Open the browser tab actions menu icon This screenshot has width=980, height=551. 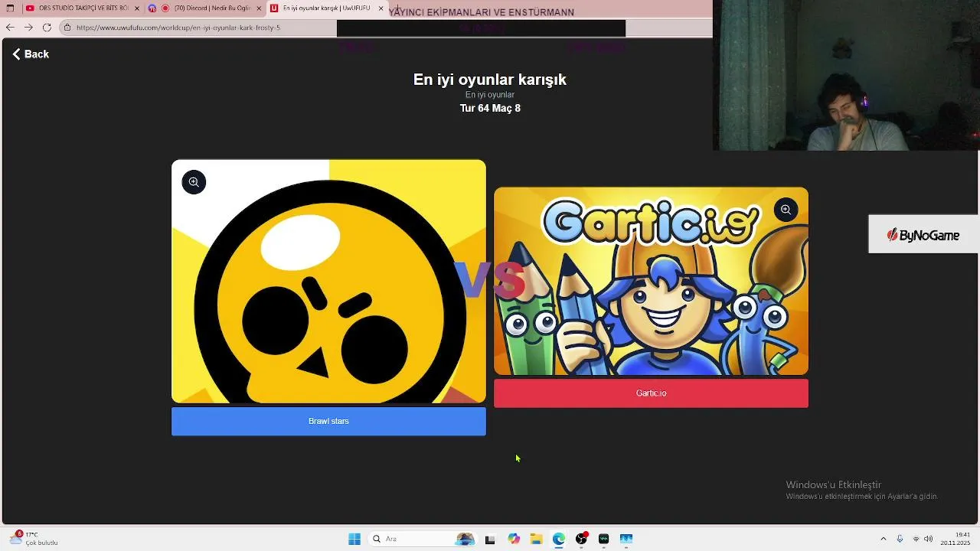[x=10, y=8]
